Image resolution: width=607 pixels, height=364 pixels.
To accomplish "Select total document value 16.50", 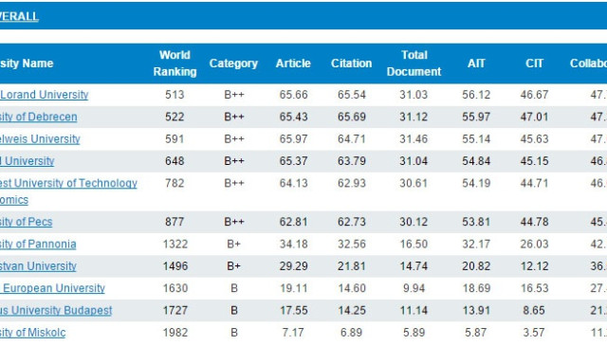I will (414, 244).
